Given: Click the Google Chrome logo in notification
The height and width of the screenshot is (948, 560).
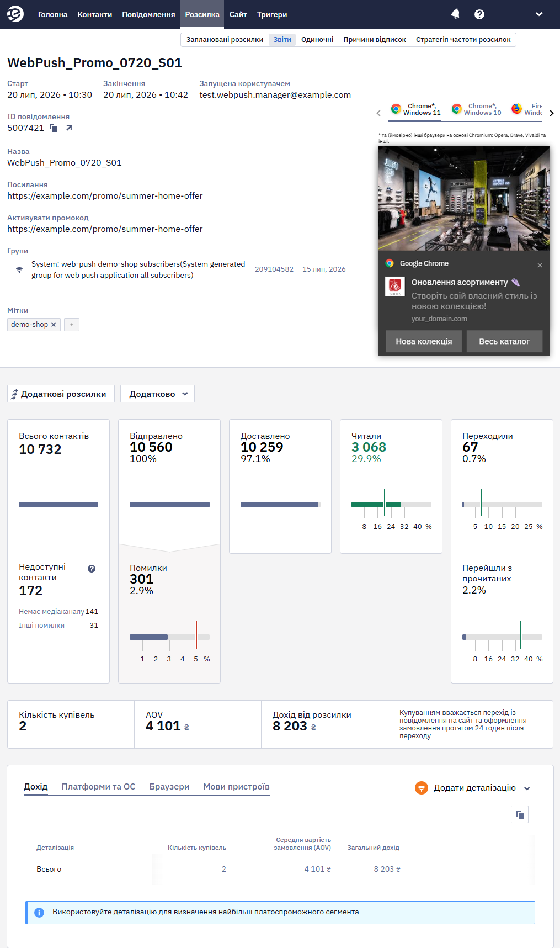Looking at the screenshot, I should 390,263.
